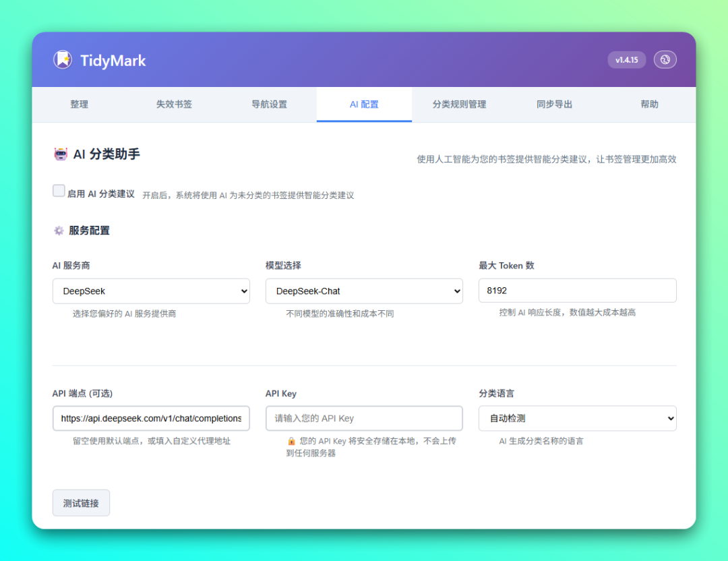Click the hint 不同模型的准确性和成本不同
The height and width of the screenshot is (561, 728).
tap(340, 314)
